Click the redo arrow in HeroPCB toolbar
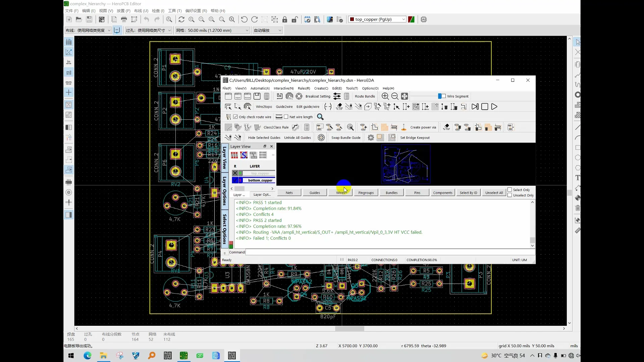 click(x=157, y=19)
